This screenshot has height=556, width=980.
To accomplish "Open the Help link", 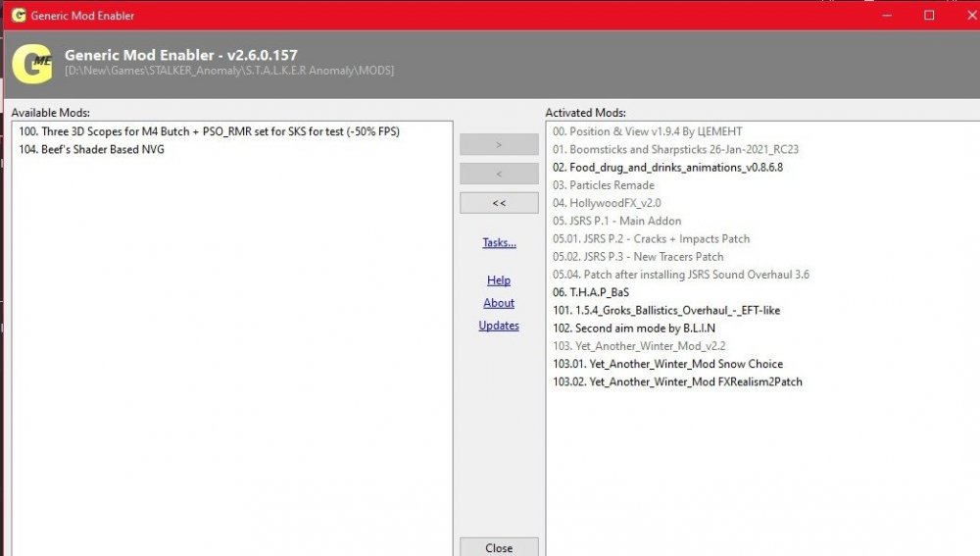I will point(499,280).
